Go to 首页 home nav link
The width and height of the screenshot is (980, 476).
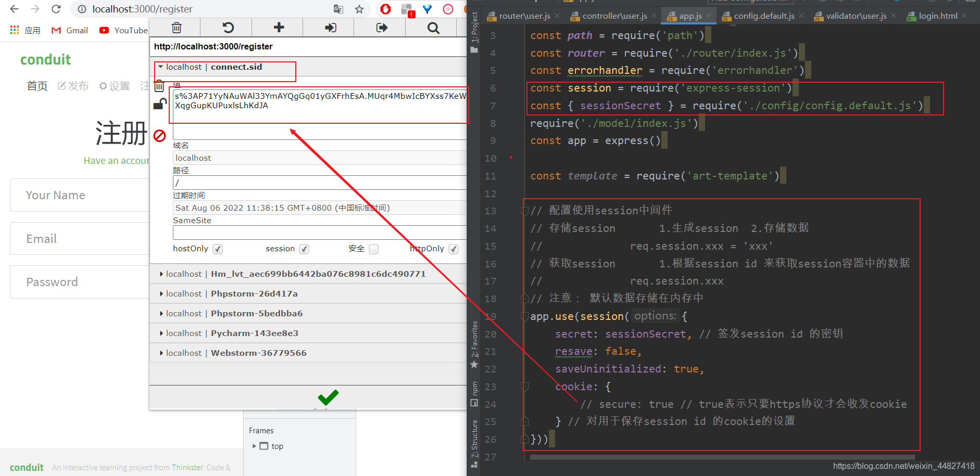click(37, 86)
